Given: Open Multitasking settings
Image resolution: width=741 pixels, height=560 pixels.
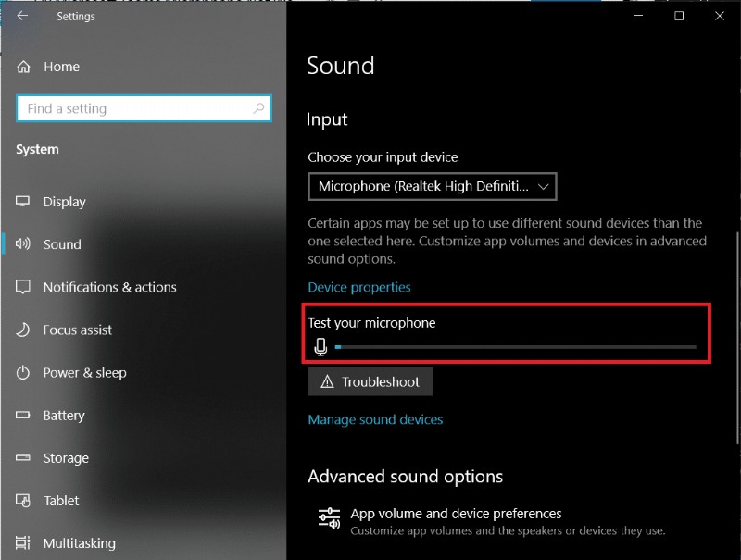Looking at the screenshot, I should 79,543.
